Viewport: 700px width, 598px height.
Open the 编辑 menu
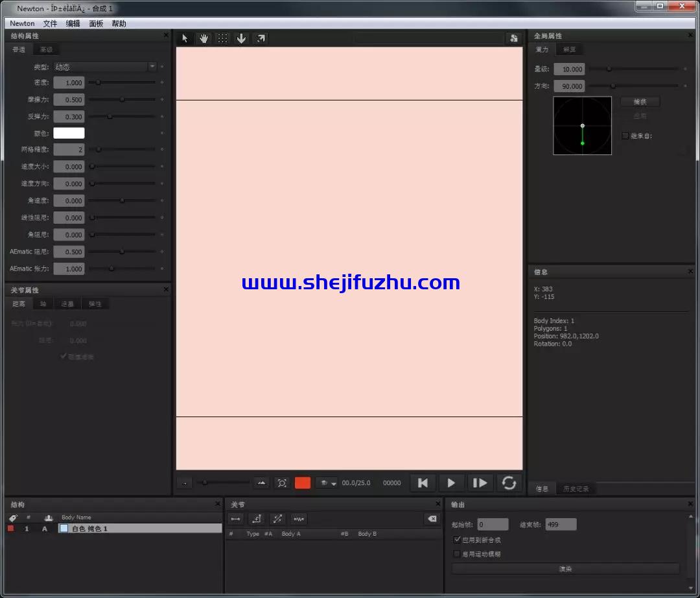click(73, 23)
